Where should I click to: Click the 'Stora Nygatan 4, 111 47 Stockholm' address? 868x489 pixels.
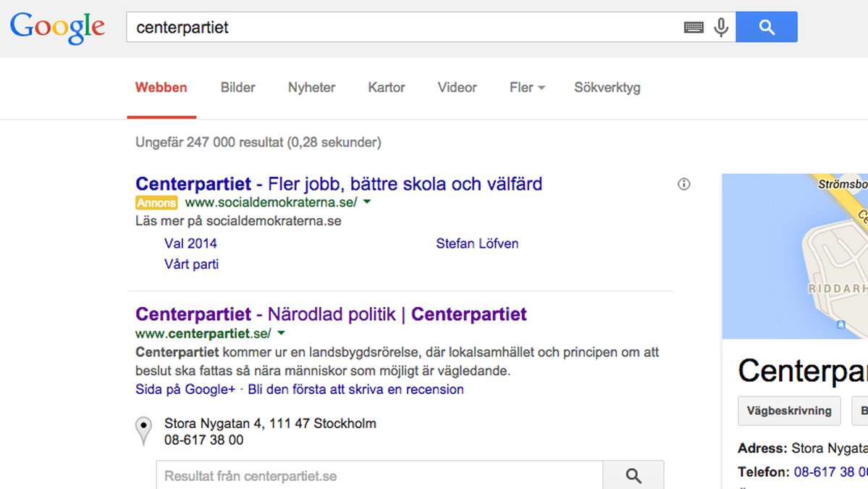click(x=270, y=424)
